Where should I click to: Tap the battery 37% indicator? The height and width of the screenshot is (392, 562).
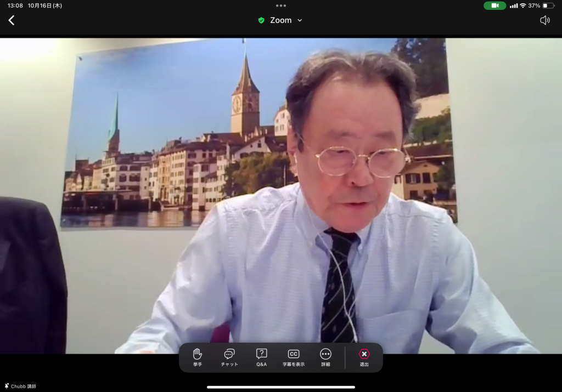click(541, 5)
